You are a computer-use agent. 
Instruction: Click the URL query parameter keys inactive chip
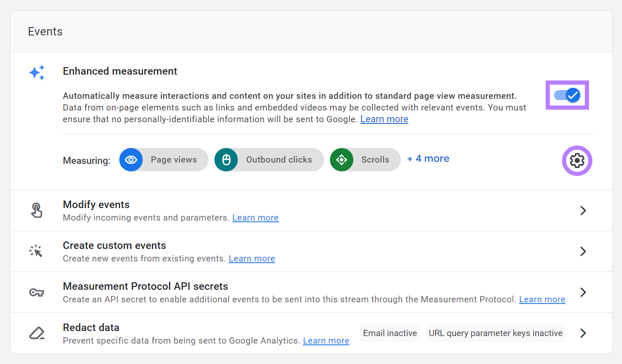click(496, 333)
